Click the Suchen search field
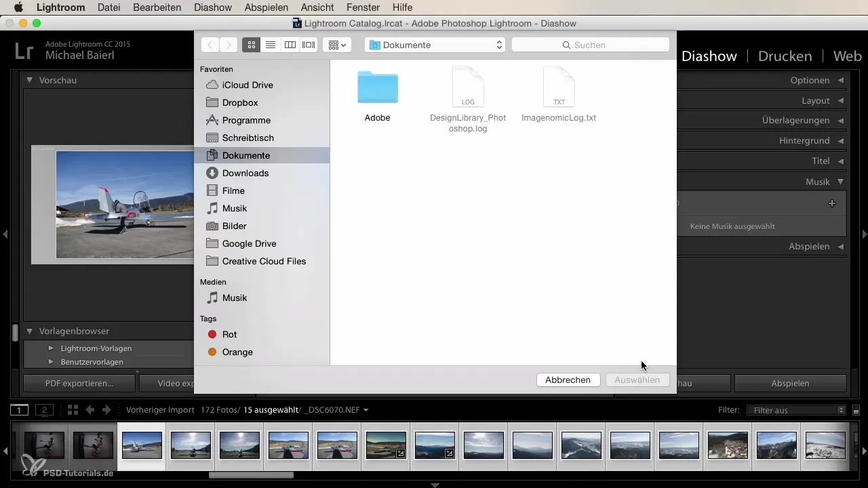 coord(591,45)
